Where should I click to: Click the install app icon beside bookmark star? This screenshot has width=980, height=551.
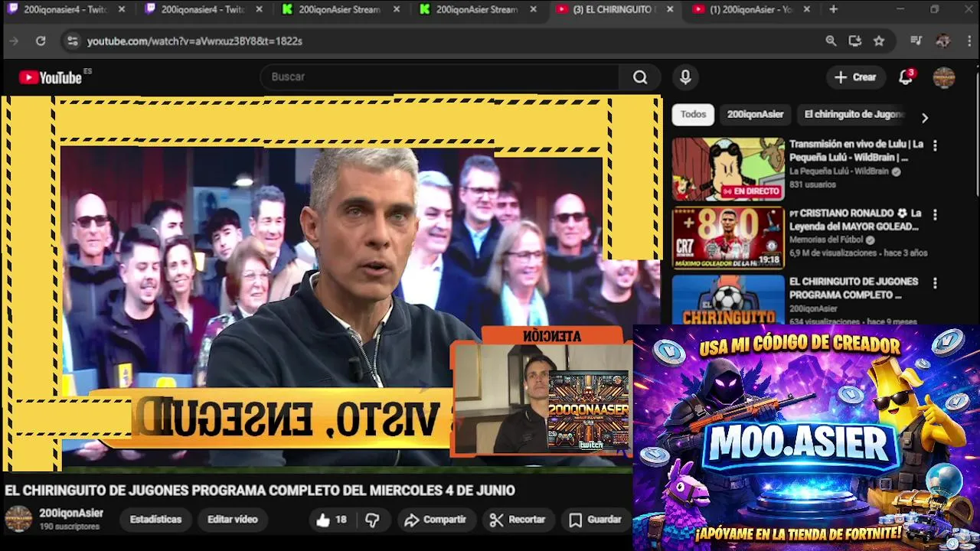pyautogui.click(x=855, y=41)
